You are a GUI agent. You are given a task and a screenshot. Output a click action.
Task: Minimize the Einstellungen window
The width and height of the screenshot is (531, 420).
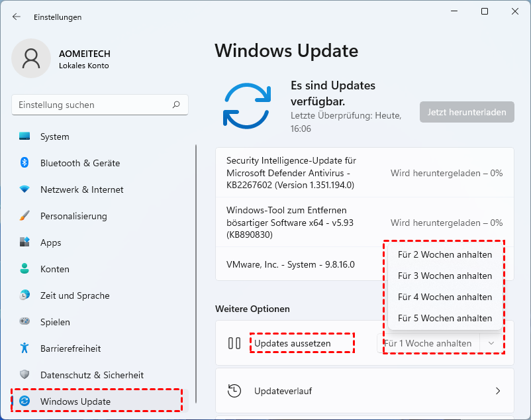(x=454, y=11)
